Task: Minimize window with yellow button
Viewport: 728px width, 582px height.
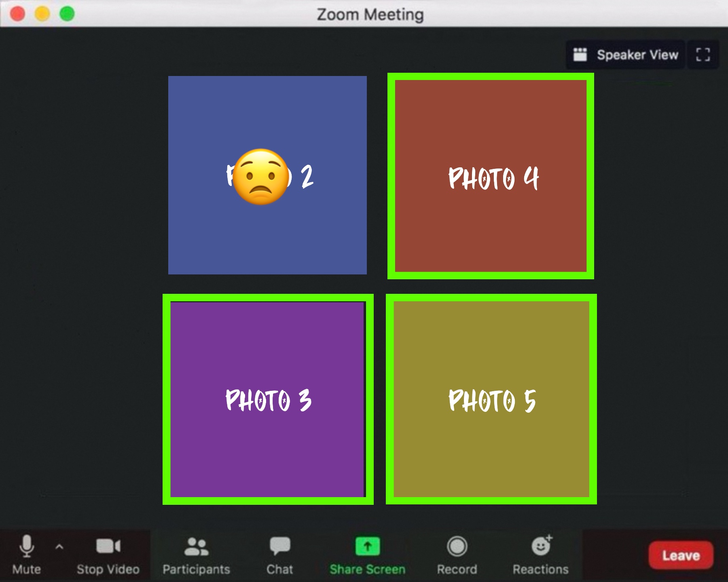Action: click(x=42, y=14)
